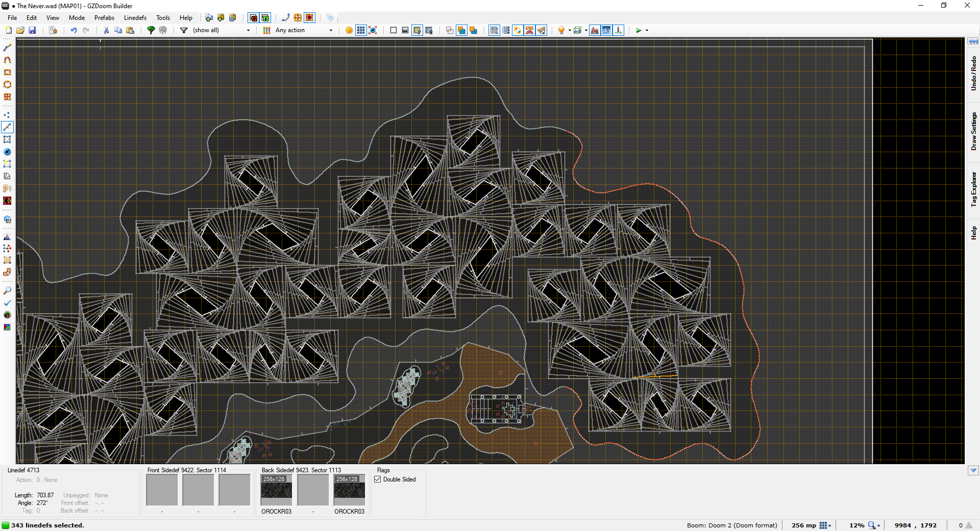Toggle the red 12 numbered button
The width and height of the screenshot is (980, 531).
point(253,17)
